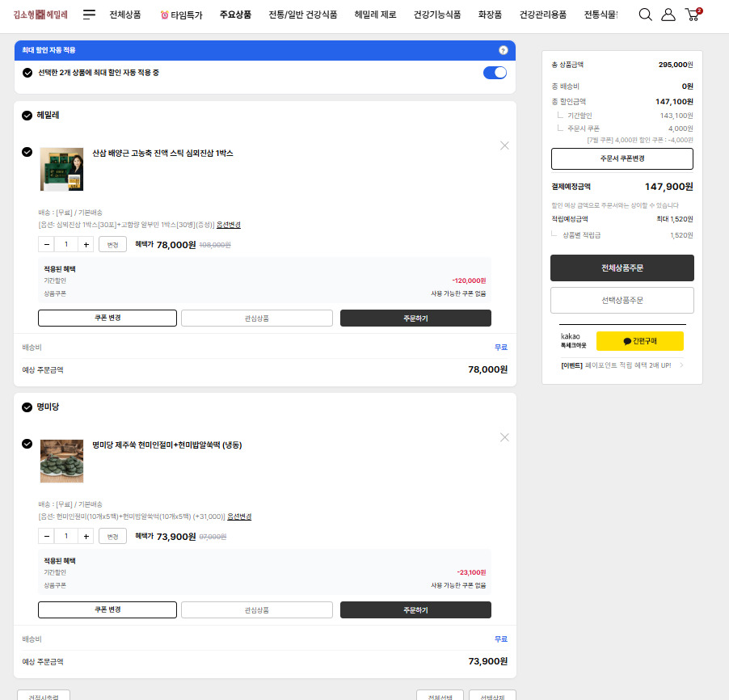The height and width of the screenshot is (700, 729).
Task: Increase quantity of 산삼 배양근 item
Action: pyautogui.click(x=86, y=244)
